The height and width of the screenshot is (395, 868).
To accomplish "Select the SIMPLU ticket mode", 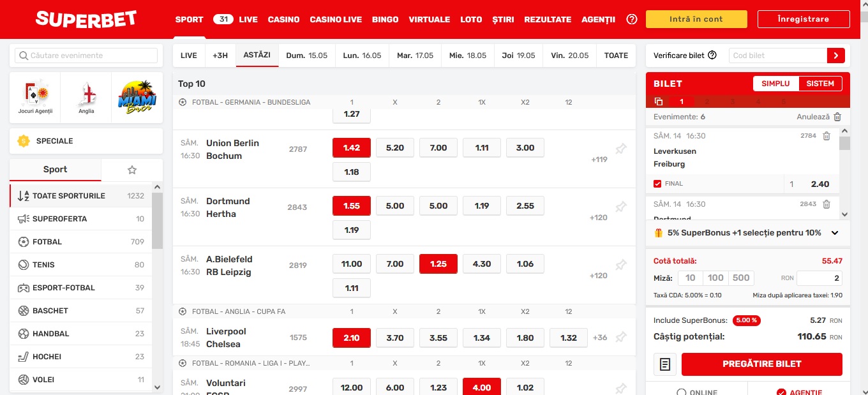I will pos(775,84).
